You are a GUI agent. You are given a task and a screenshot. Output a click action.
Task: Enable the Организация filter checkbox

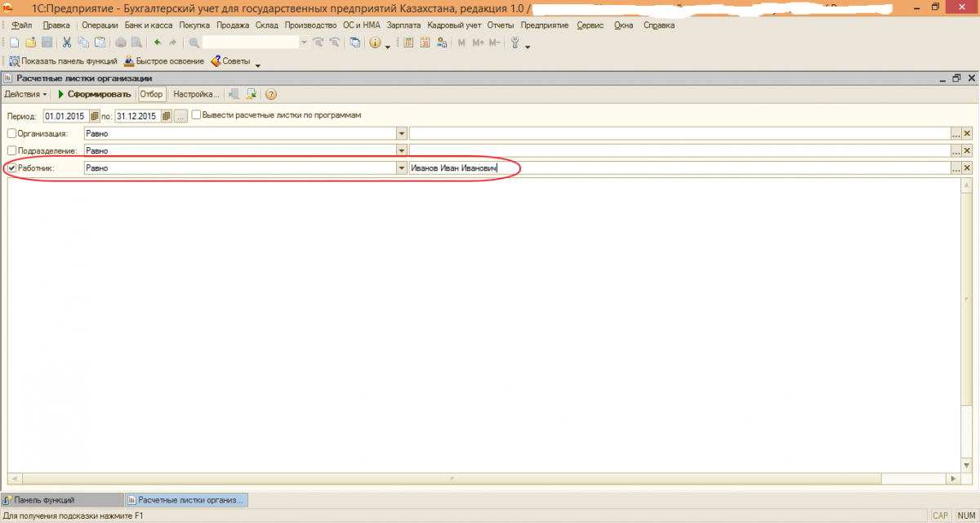click(x=11, y=133)
